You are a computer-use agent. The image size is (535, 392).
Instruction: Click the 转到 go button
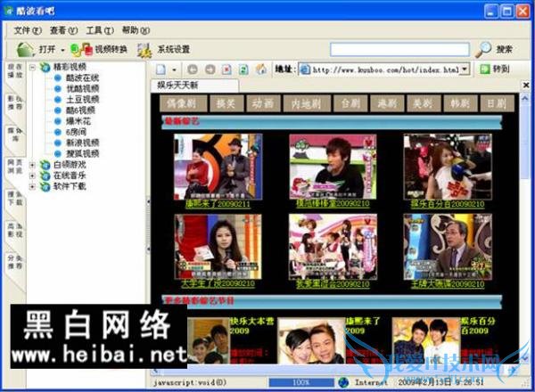[x=494, y=69]
